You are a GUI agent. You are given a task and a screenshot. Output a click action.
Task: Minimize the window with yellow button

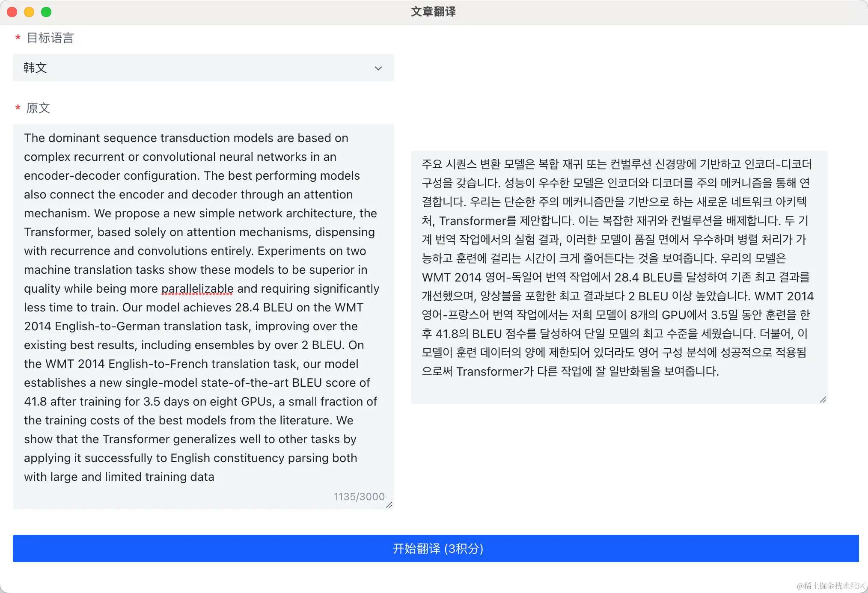tap(29, 12)
